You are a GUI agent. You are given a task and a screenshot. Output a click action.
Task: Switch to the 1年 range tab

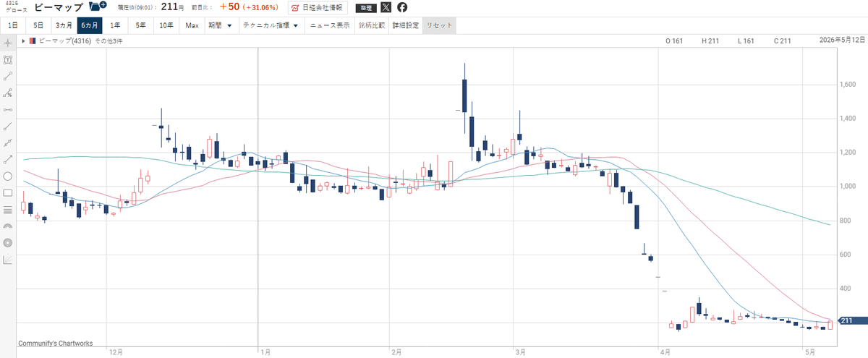[116, 25]
